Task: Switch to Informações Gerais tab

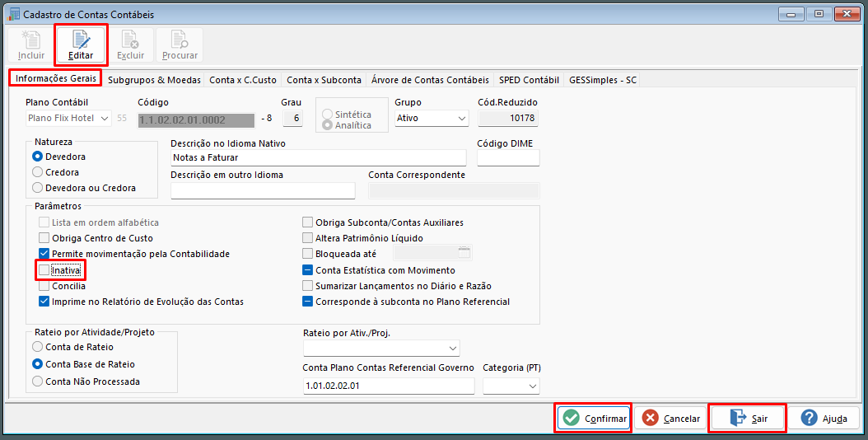Action: point(56,79)
